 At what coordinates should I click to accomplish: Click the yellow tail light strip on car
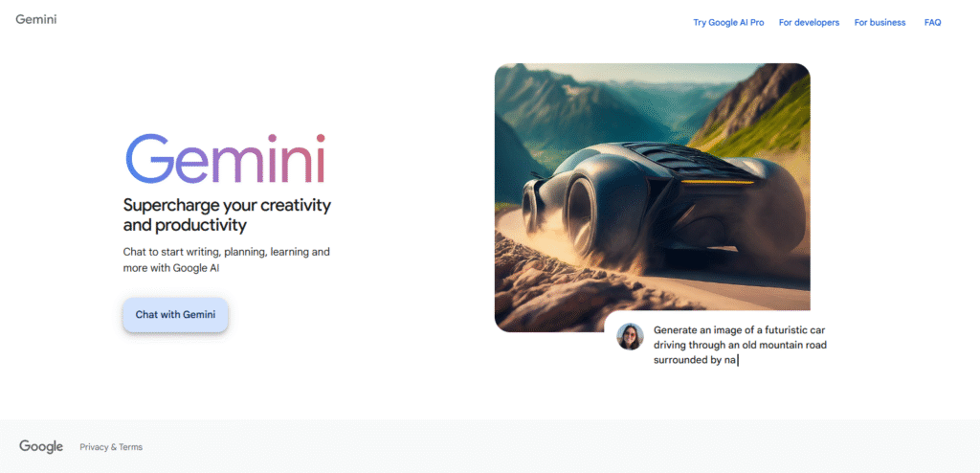(x=717, y=182)
